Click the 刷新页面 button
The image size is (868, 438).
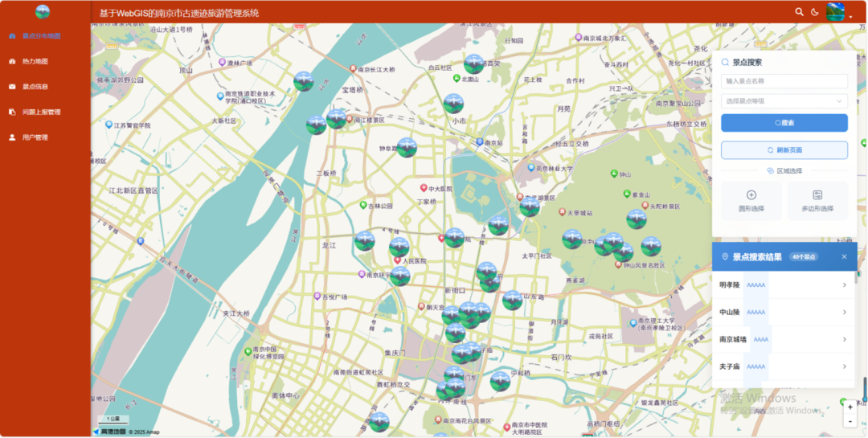click(x=784, y=150)
